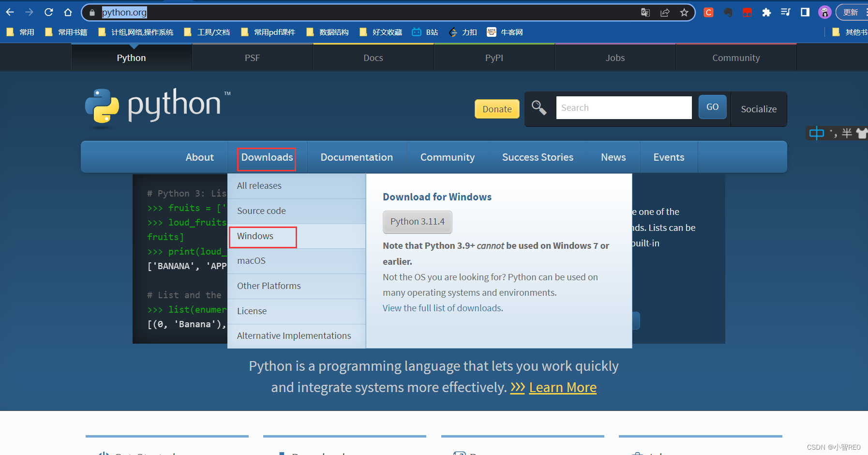
Task: Choose macOS in Downloads menu
Action: click(x=296, y=261)
